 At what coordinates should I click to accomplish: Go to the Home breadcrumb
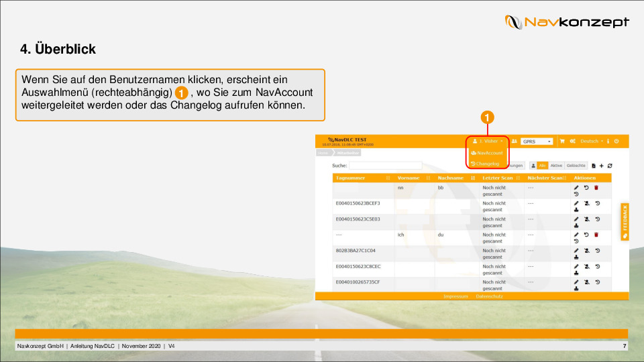(323, 153)
